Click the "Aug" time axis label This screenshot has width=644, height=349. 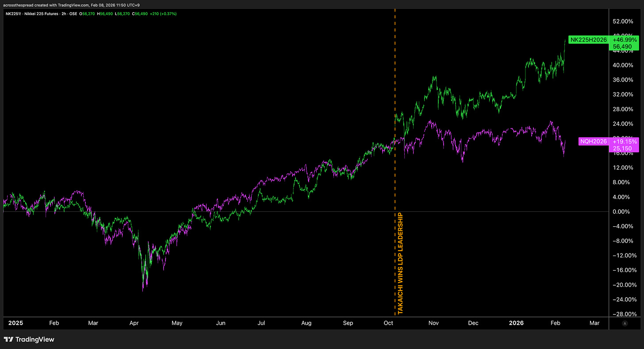(x=306, y=323)
